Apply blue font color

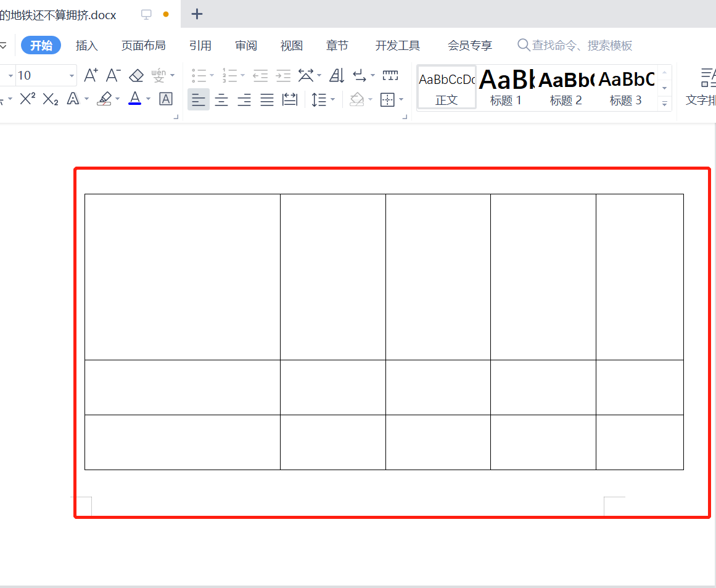(134, 99)
